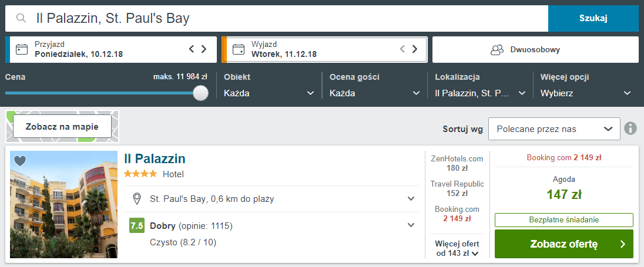The width and height of the screenshot is (644, 267).
Task: Click the sorting info icon
Action: 630,129
